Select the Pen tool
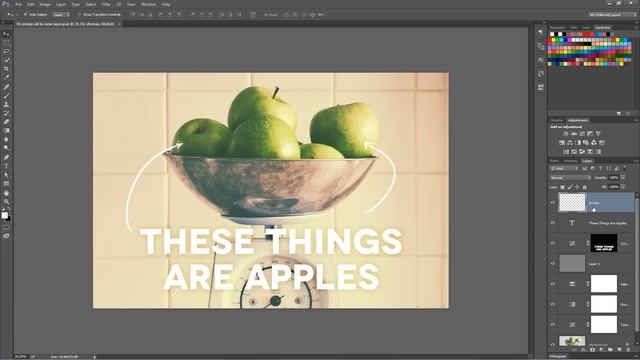This screenshot has height=360, width=640. (6, 158)
